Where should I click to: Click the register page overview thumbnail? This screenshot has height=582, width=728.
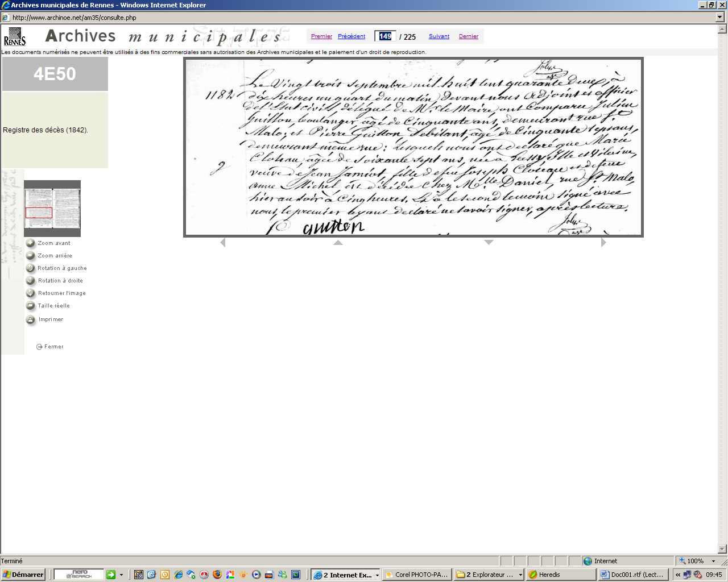click(x=52, y=209)
